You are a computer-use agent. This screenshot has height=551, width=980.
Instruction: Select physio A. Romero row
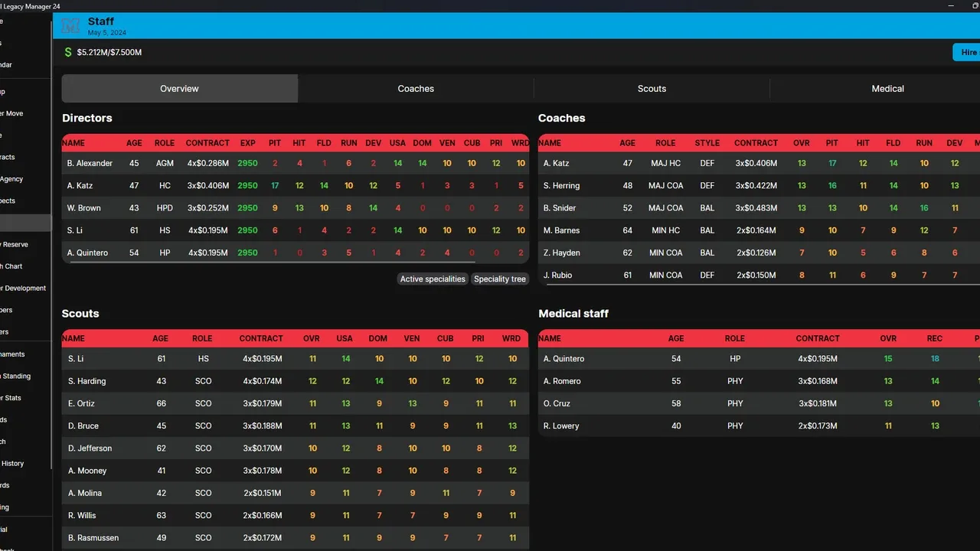[562, 381]
